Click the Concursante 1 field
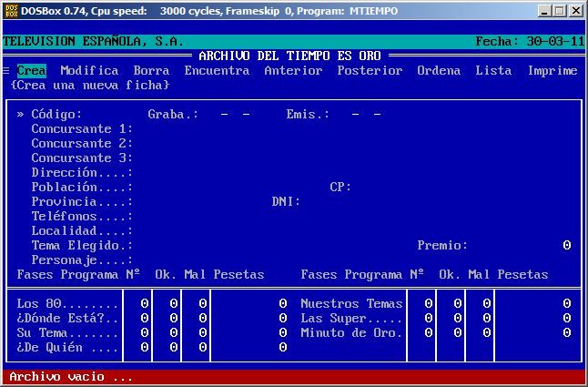588x387 pixels. (228, 129)
